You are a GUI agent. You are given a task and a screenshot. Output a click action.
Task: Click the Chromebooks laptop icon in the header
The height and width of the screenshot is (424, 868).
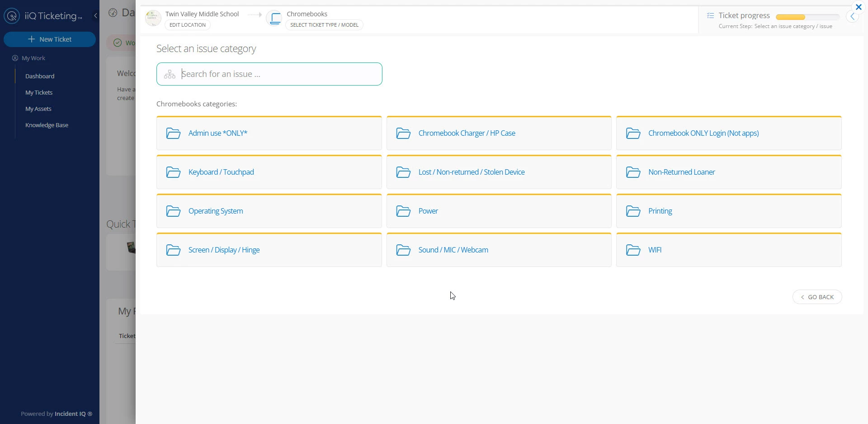274,18
